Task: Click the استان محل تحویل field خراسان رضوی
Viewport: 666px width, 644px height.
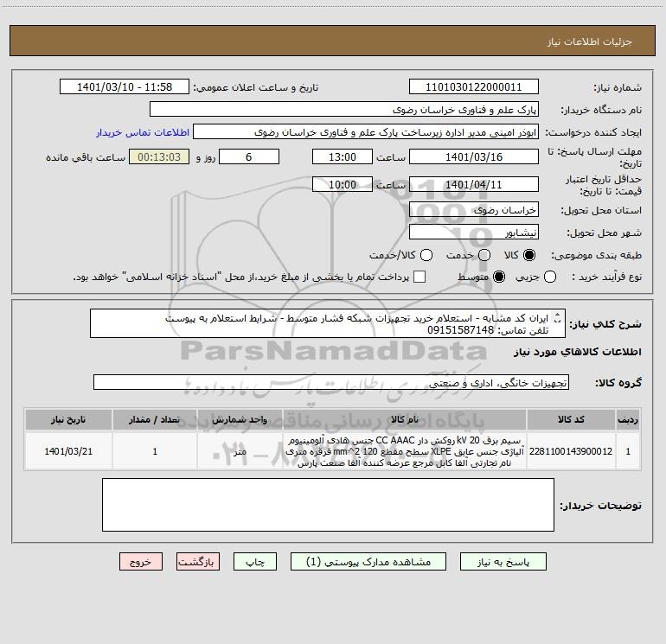Action: pyautogui.click(x=474, y=210)
